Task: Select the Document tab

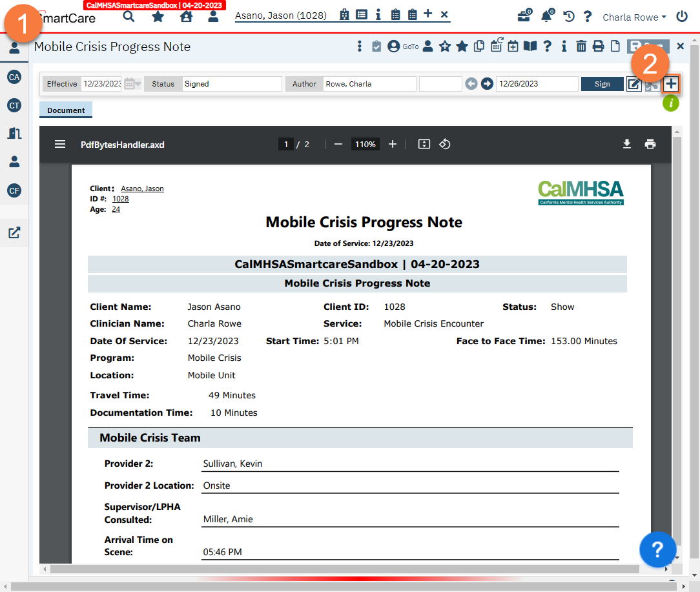Action: tap(65, 110)
